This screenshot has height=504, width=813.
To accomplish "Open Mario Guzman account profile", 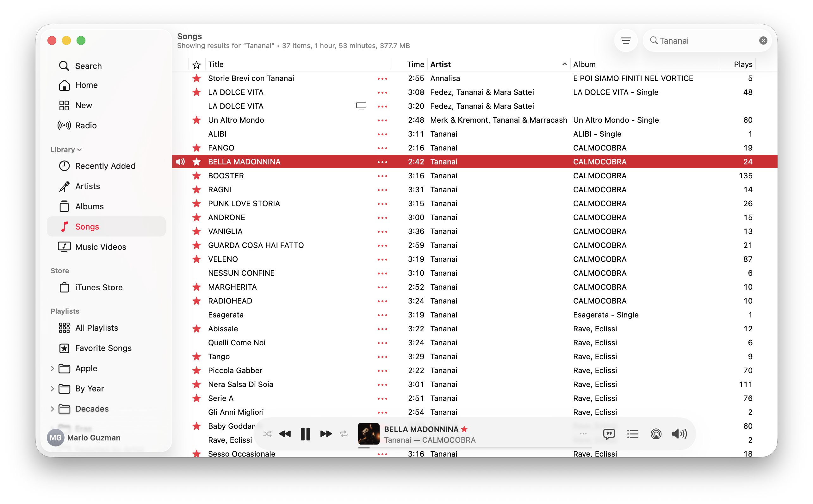I will tap(84, 437).
